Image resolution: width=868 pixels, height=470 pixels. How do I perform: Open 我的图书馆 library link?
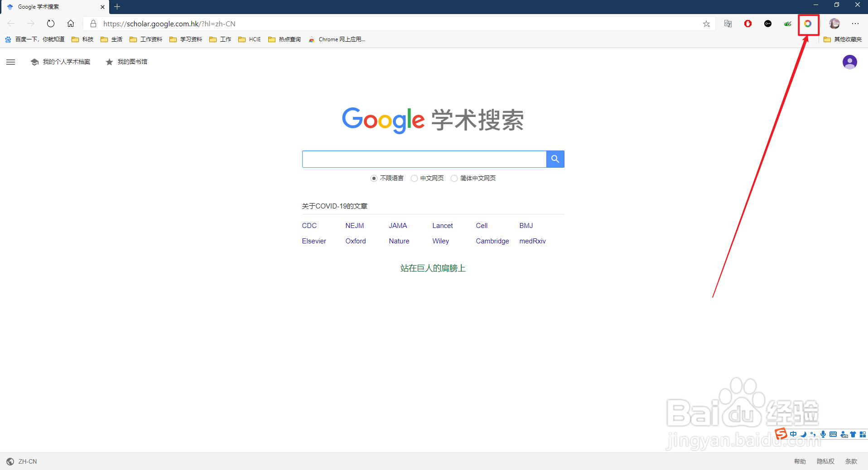click(126, 62)
